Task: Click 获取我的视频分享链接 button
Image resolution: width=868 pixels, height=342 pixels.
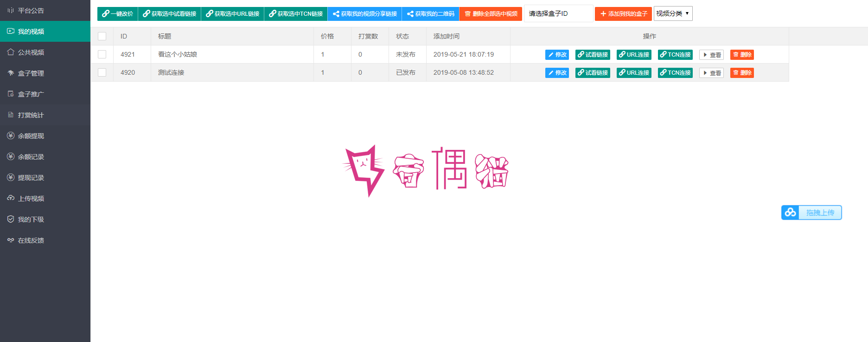Action: tap(365, 14)
